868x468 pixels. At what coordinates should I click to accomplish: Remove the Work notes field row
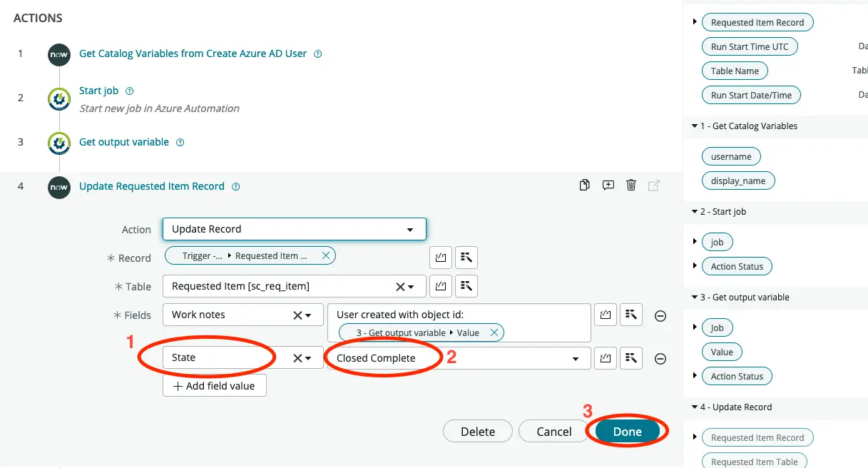[x=660, y=315]
